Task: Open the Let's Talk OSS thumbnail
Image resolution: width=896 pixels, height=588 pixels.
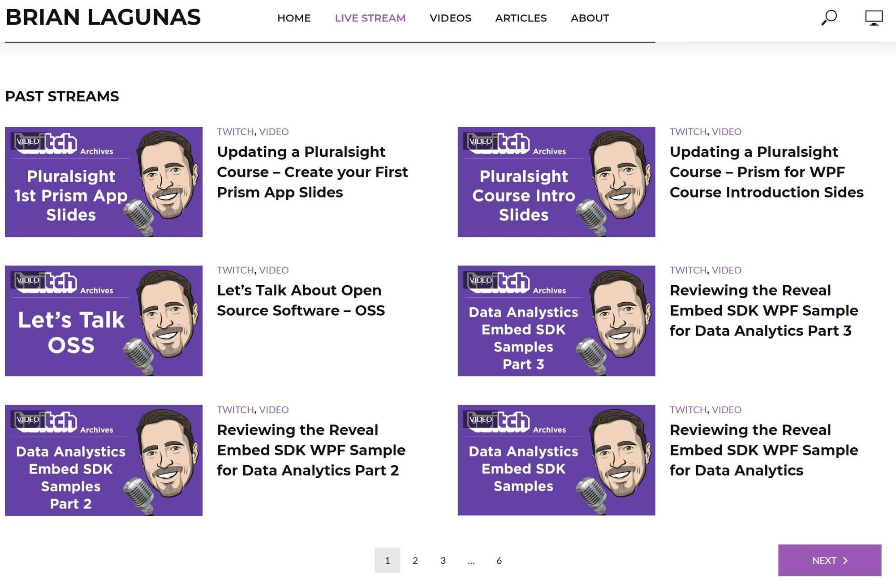Action: click(x=103, y=321)
